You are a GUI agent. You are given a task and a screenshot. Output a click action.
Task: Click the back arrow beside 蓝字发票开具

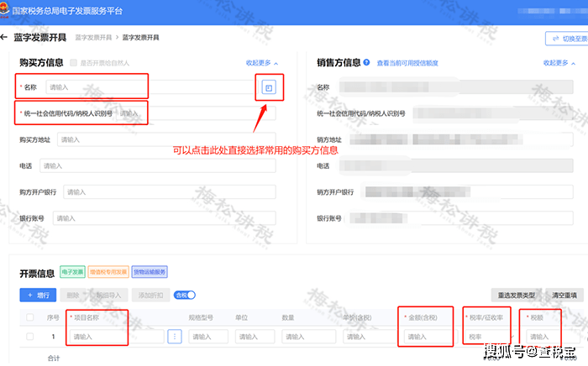point(5,38)
